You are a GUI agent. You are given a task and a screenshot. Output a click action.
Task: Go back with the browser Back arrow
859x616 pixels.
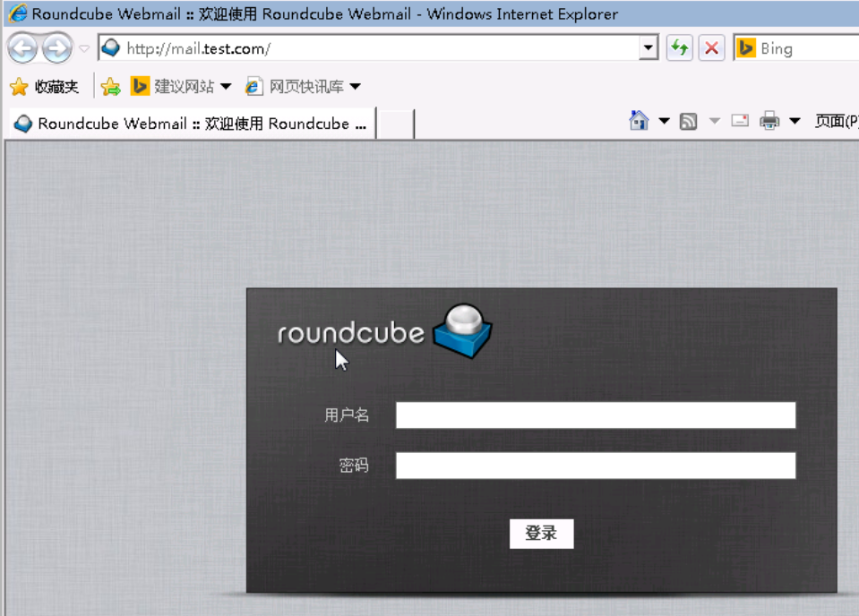[22, 48]
